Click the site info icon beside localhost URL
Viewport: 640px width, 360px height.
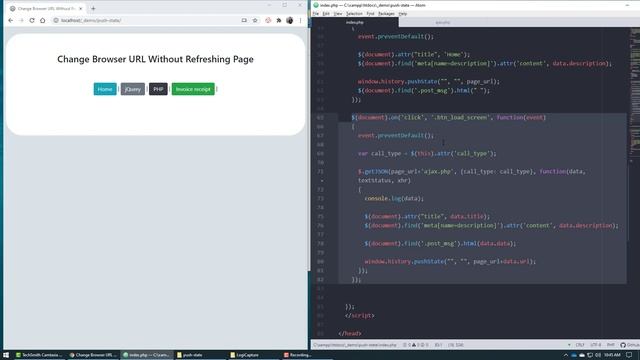(x=56, y=20)
